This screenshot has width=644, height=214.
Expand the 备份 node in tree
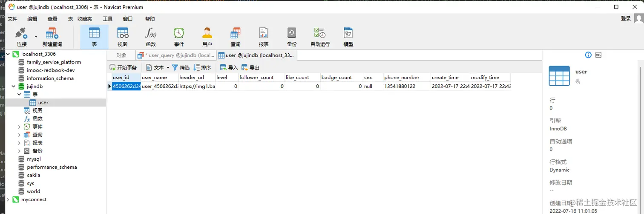tap(19, 151)
